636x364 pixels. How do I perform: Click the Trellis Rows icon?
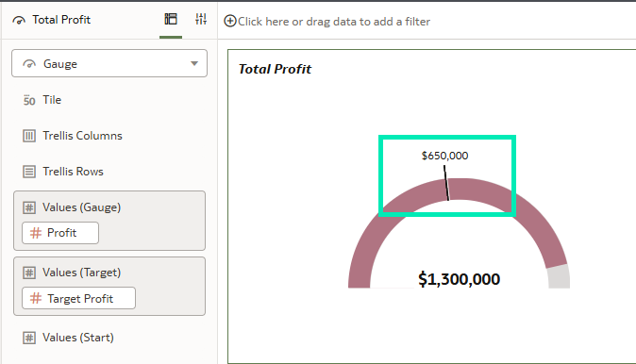click(29, 172)
